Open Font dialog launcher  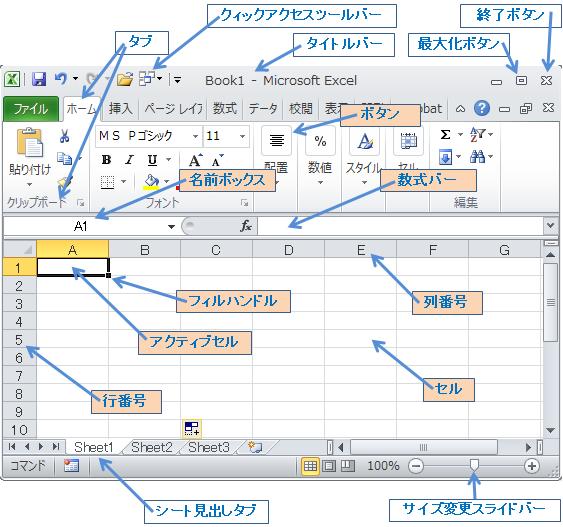click(245, 203)
